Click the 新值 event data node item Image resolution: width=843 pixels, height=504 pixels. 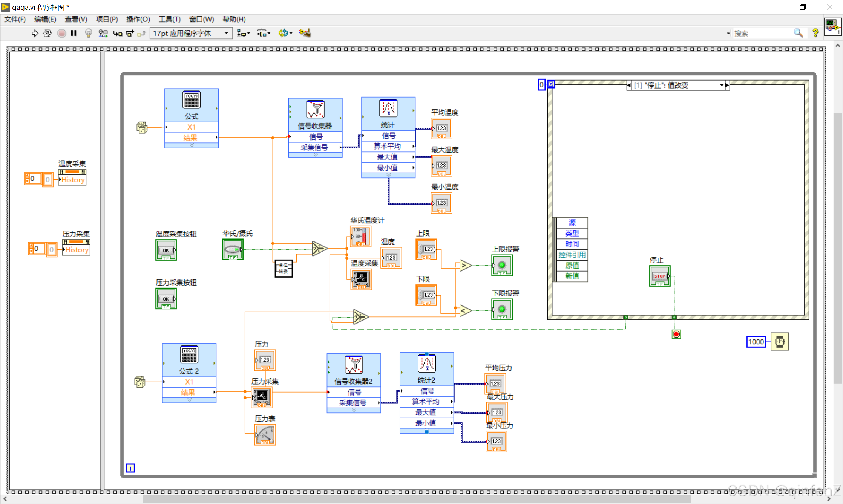click(x=572, y=276)
